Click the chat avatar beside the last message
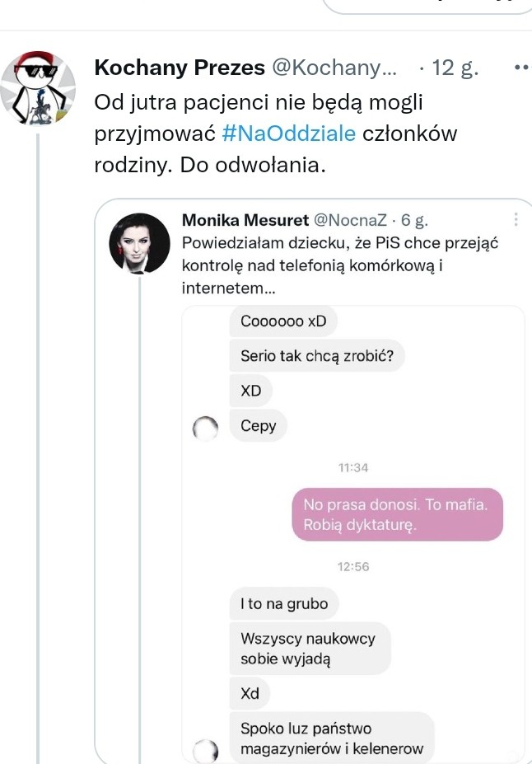Screen dimensions: 532x764 click(x=205, y=751)
